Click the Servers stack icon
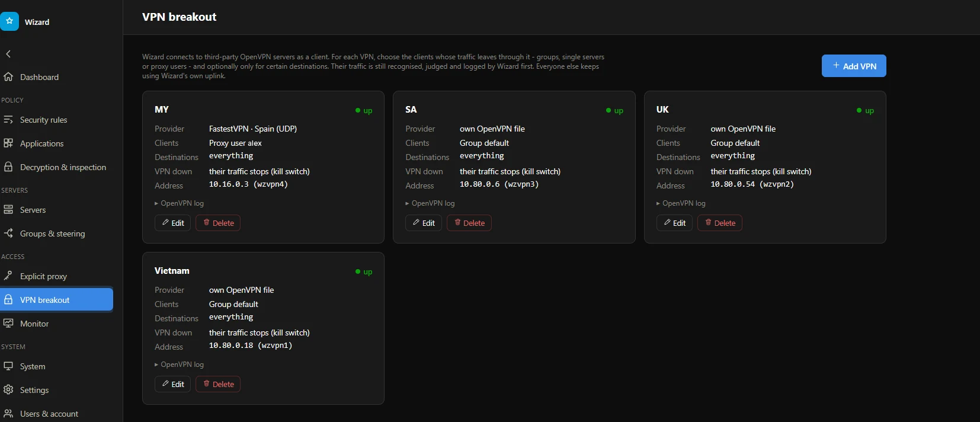 8,210
